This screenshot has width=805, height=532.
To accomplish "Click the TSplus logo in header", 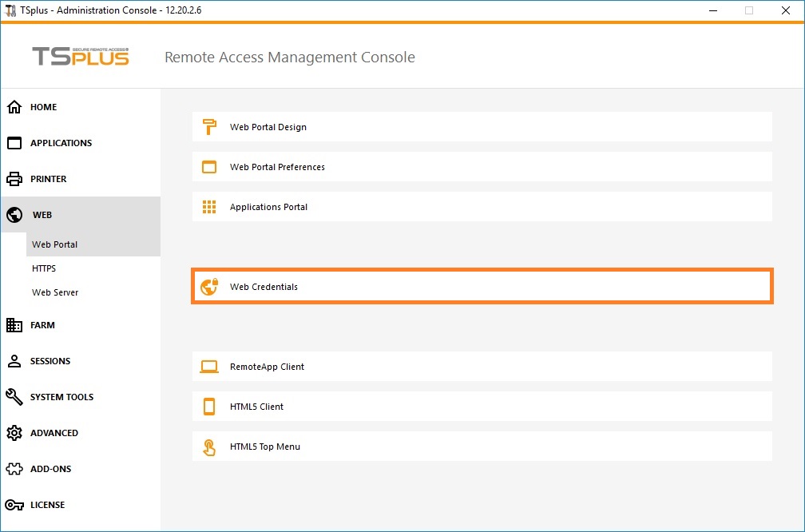I will click(x=80, y=56).
